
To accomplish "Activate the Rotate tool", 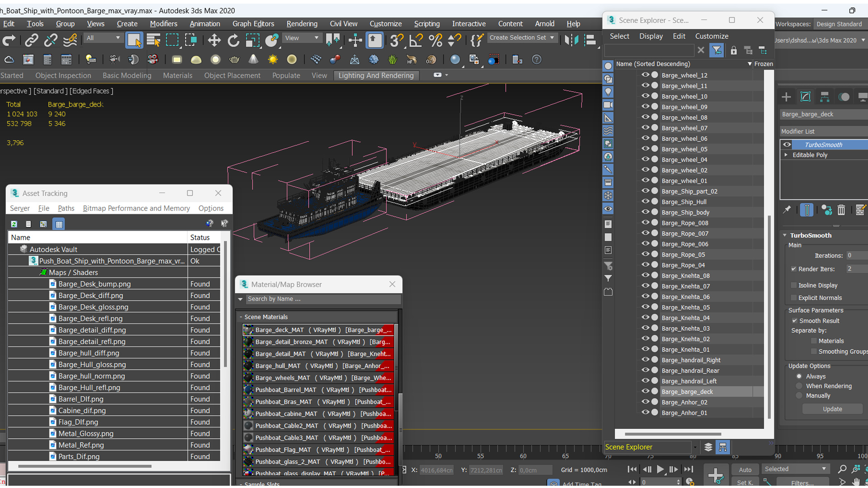I will click(x=233, y=40).
